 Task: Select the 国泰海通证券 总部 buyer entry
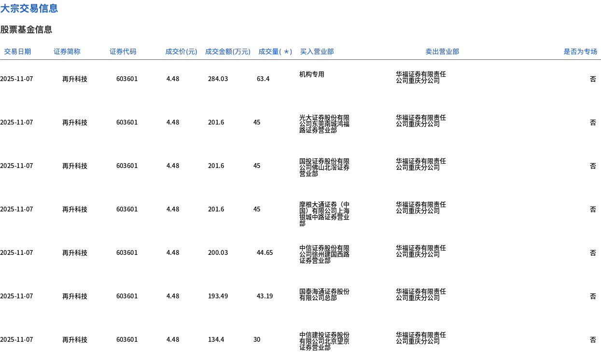coord(324,294)
